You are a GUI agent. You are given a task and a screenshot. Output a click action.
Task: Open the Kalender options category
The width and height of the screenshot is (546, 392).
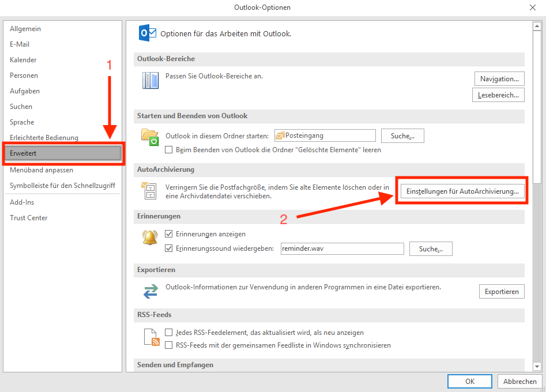(23, 60)
